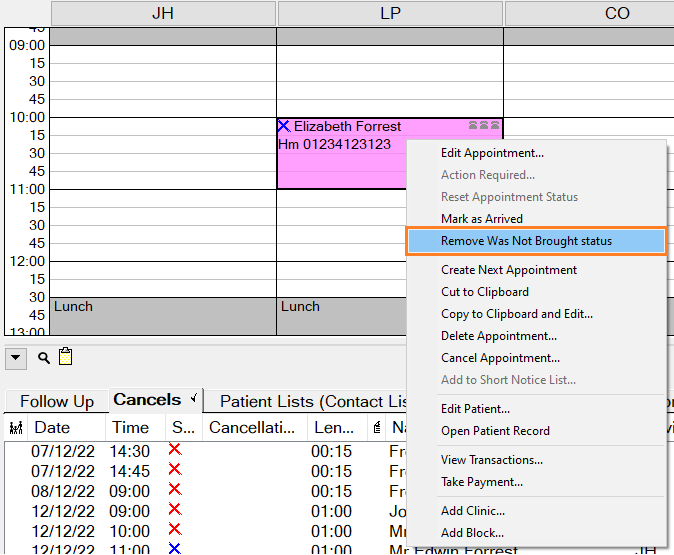
Task: Click the red X status for 08/12/22 09:00
Action: click(x=176, y=490)
